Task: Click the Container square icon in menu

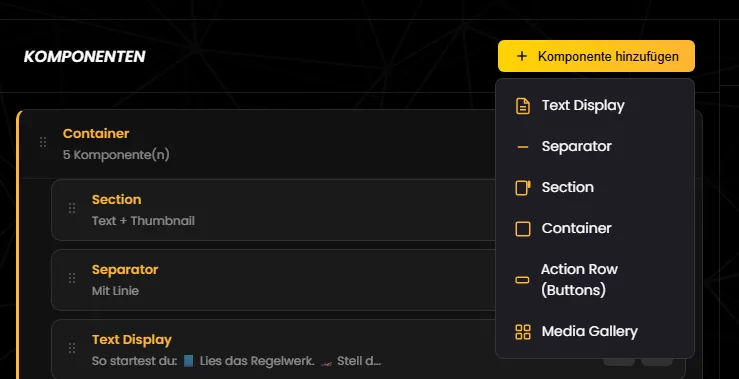Action: (x=523, y=229)
